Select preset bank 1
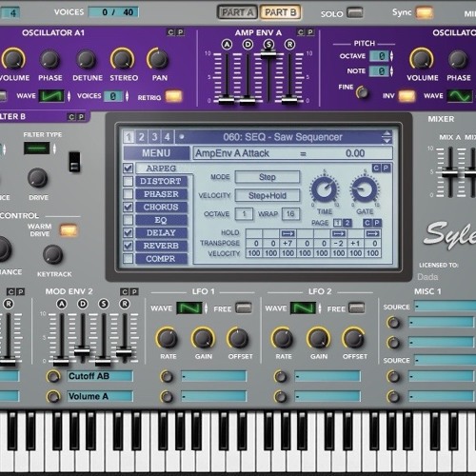The width and height of the screenshot is (476, 476). click(129, 137)
